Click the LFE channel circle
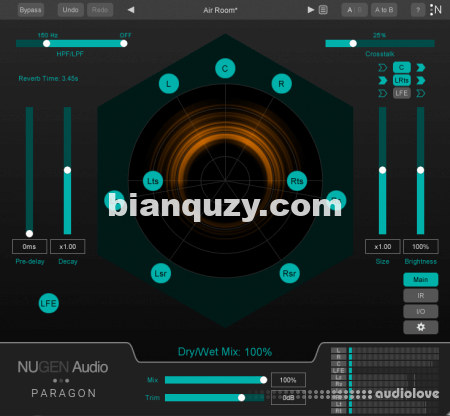This screenshot has height=416, width=450. coord(49,303)
